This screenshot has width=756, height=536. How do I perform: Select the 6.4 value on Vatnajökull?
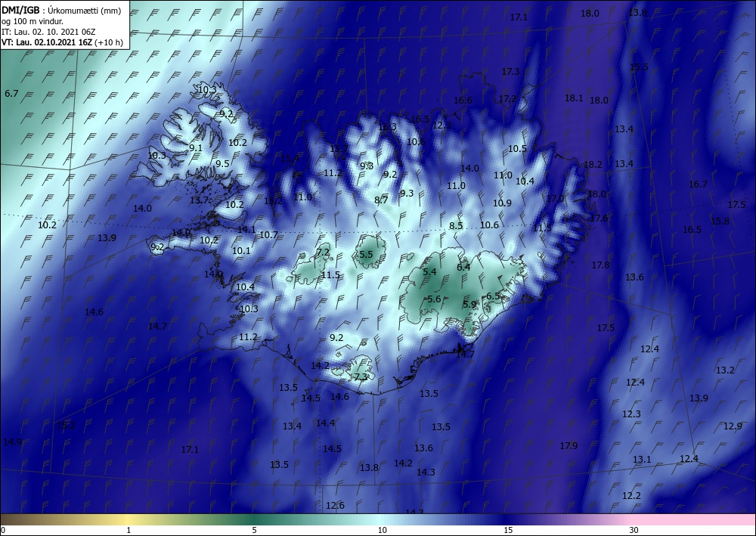coord(463,267)
